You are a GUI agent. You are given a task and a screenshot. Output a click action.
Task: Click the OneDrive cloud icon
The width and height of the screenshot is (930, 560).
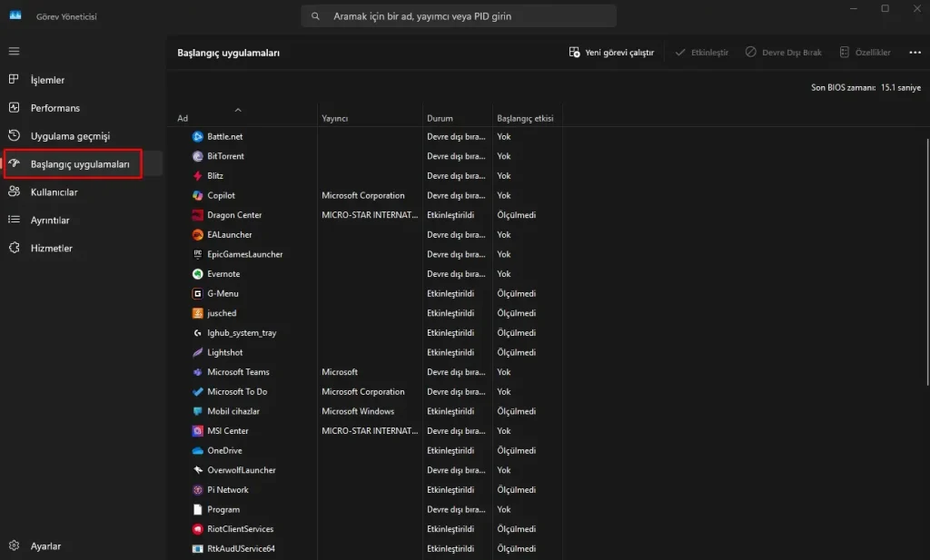point(197,450)
